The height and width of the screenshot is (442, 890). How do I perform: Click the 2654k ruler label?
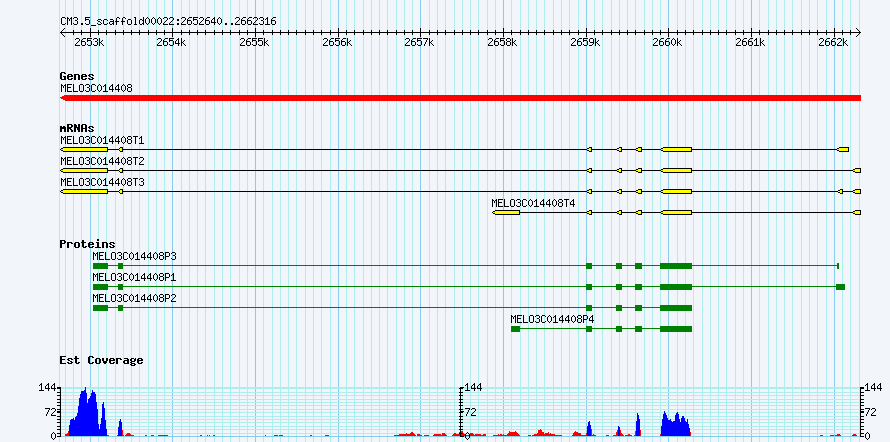(x=173, y=43)
